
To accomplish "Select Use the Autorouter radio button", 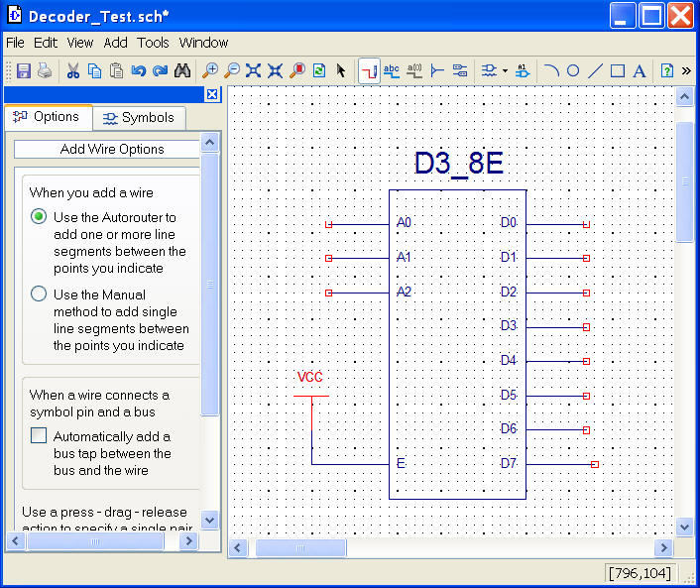I will [x=39, y=216].
